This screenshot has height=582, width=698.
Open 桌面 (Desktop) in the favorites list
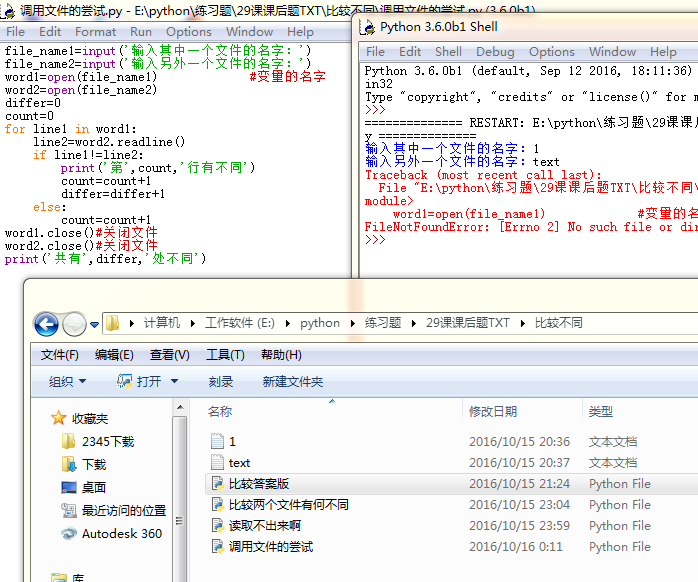94,487
